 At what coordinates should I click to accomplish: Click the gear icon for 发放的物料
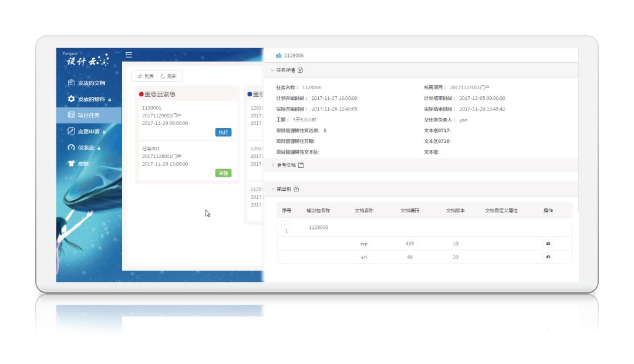(72, 99)
